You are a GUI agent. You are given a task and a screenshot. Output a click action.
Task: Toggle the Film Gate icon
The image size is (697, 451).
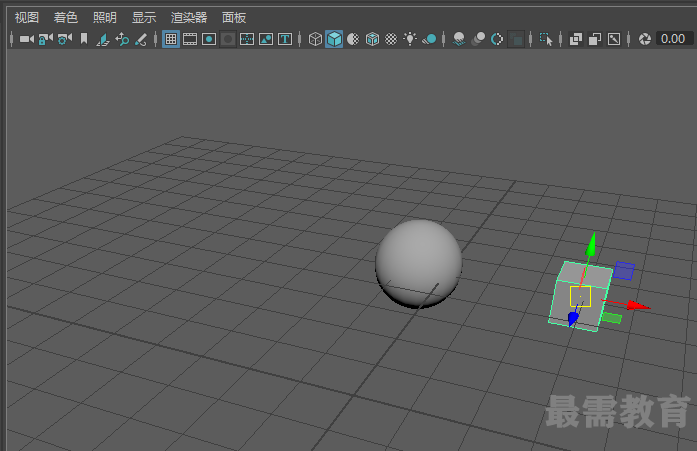click(x=190, y=39)
